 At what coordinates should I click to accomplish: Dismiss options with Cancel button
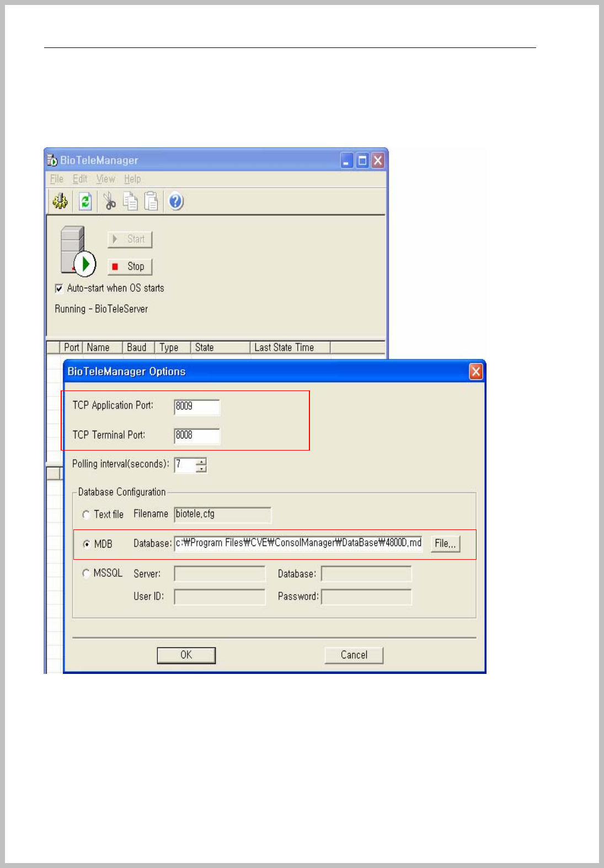click(354, 655)
